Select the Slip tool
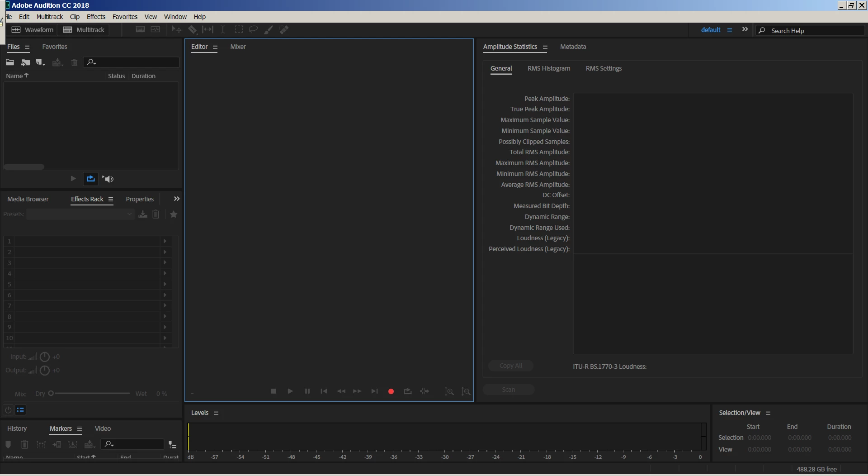This screenshot has width=868, height=476. [x=208, y=30]
